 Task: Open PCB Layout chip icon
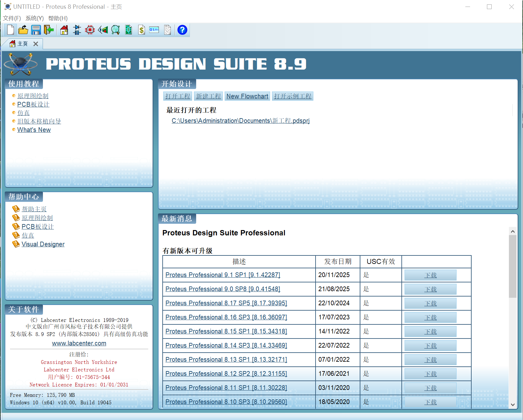pyautogui.click(x=90, y=30)
